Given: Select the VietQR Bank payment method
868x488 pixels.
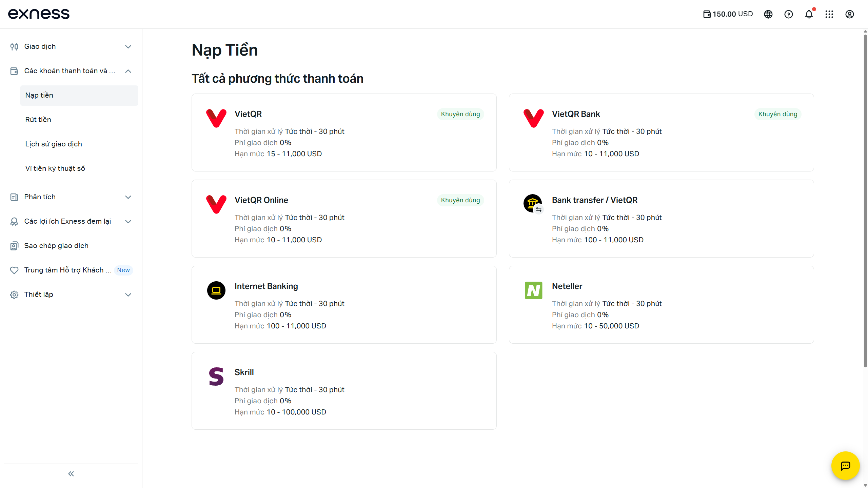Looking at the screenshot, I should coord(661,133).
